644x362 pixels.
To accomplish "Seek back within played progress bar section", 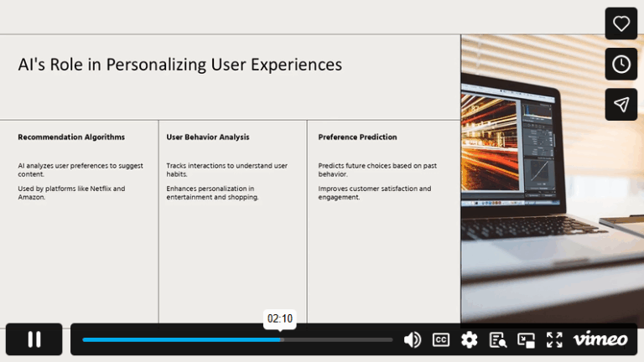I will (168, 339).
